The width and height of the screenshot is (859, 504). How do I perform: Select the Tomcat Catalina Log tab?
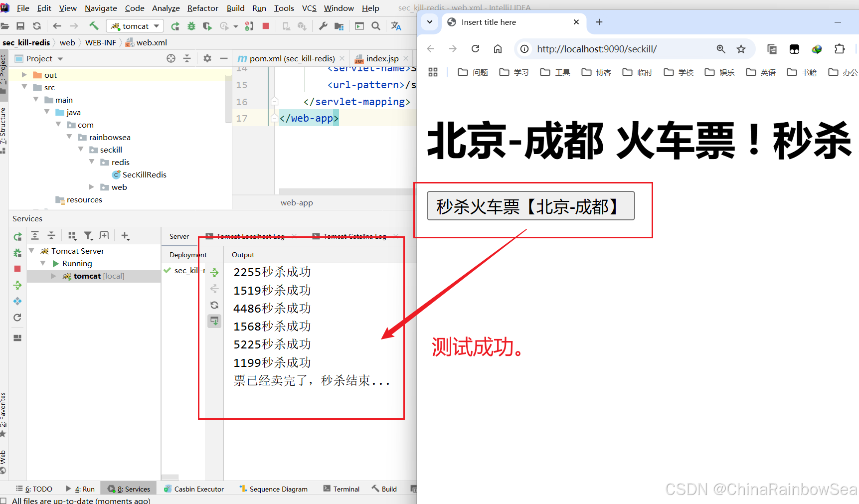354,236
